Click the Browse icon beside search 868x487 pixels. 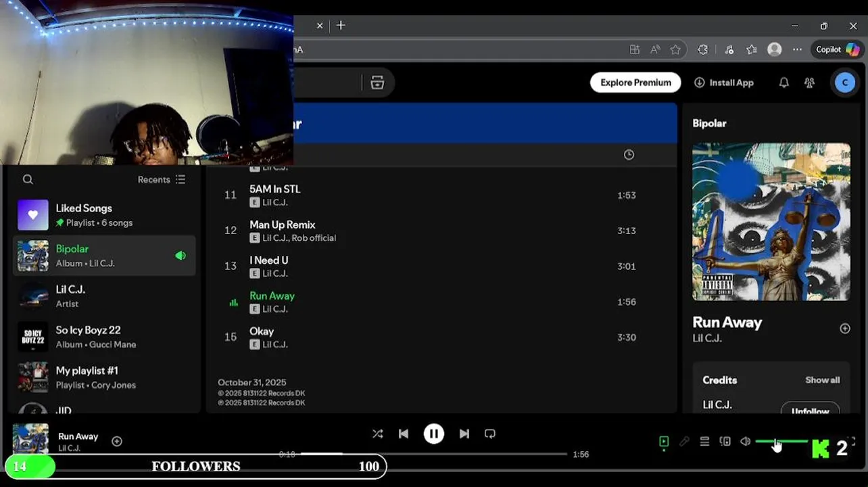(x=377, y=83)
